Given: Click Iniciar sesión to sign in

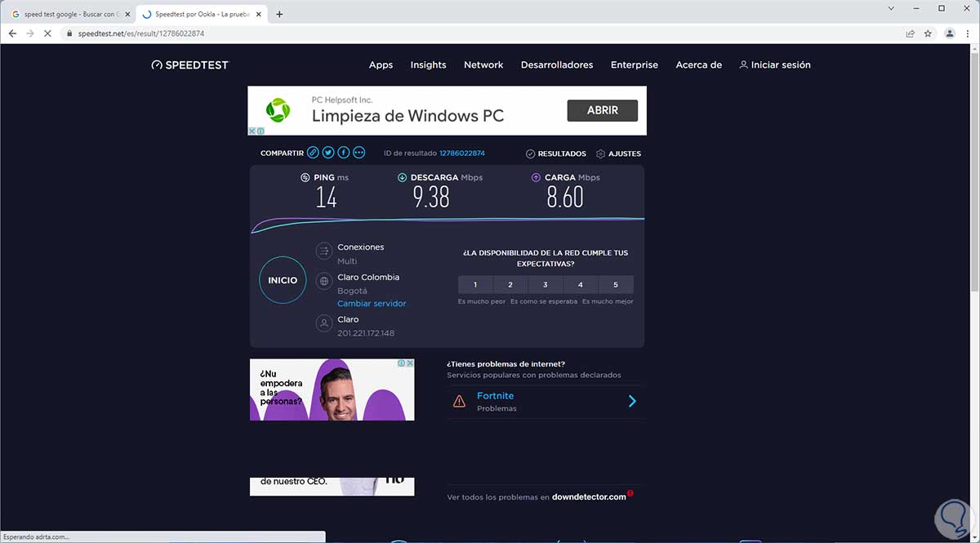Looking at the screenshot, I should click(775, 65).
